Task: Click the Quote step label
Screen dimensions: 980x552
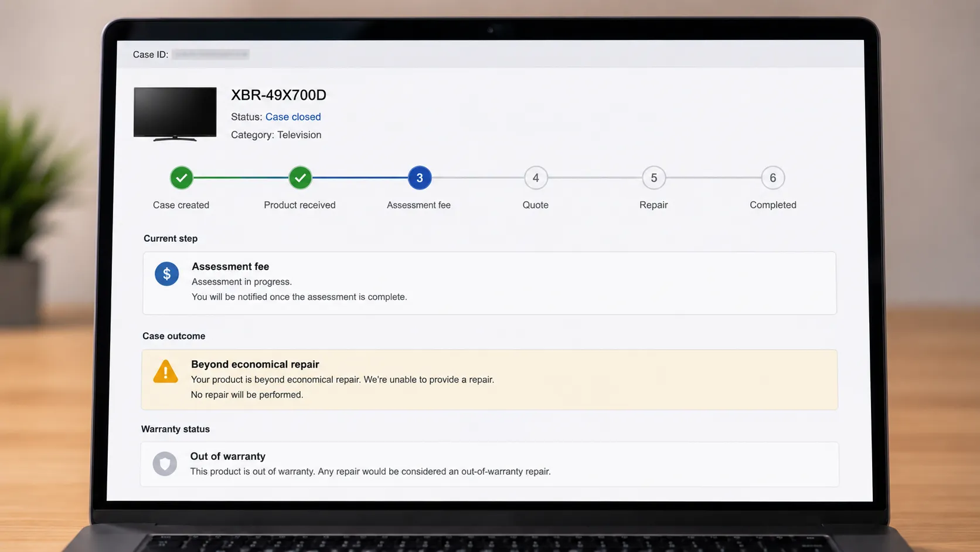Action: pyautogui.click(x=536, y=205)
